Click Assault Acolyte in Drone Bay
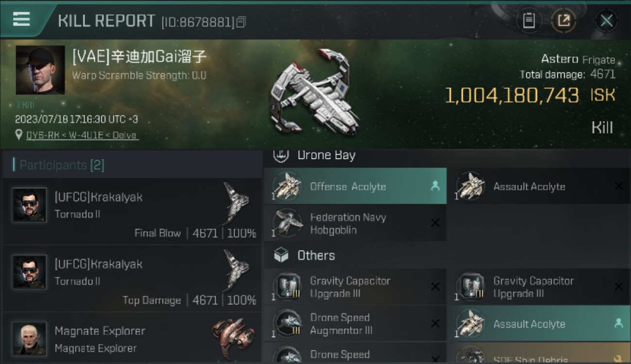Viewport: 631px width, 364px height. [x=539, y=186]
